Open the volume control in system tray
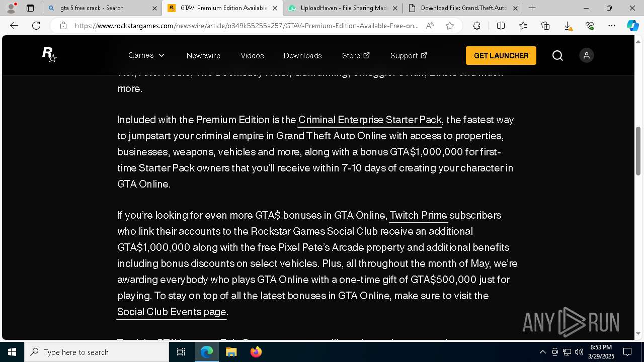 (579, 352)
